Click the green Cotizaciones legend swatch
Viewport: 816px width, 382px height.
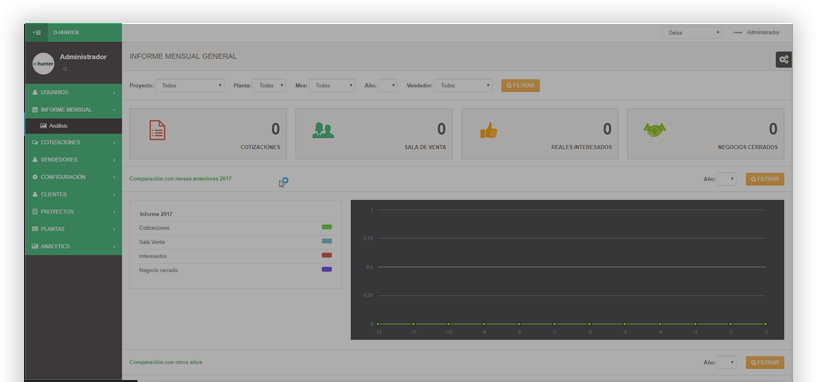pyautogui.click(x=327, y=227)
